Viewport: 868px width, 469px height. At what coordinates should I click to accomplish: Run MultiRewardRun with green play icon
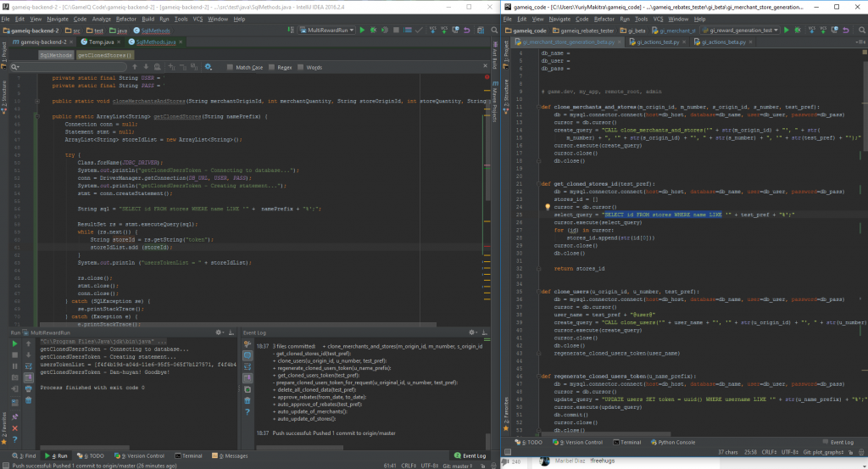362,31
